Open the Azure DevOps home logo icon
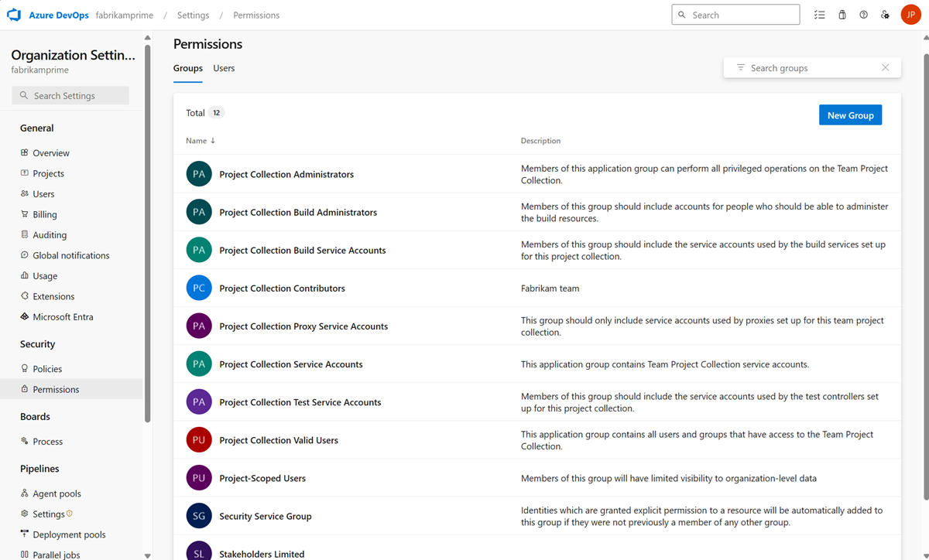The image size is (929, 560). click(x=13, y=14)
